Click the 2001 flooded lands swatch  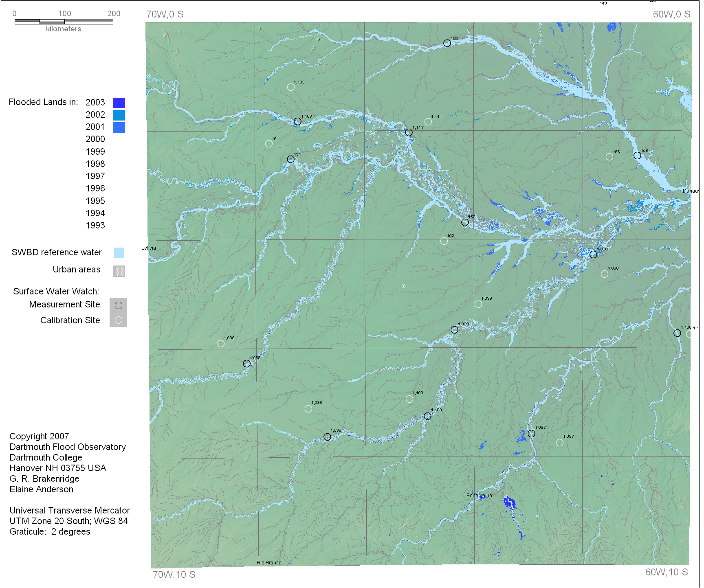coord(119,127)
